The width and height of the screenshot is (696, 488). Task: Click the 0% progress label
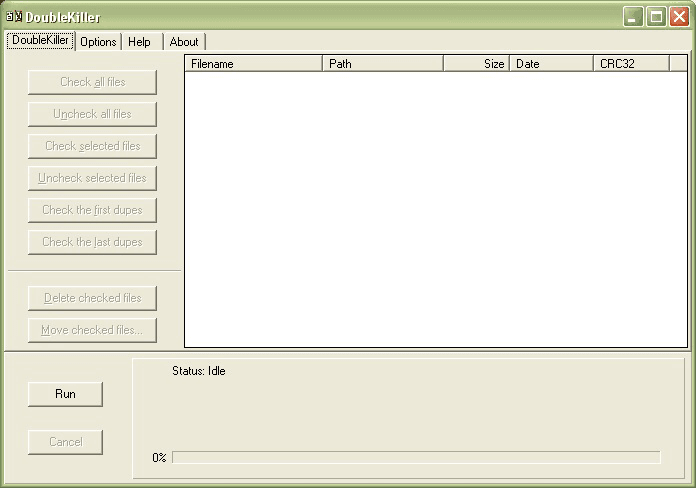[159, 458]
